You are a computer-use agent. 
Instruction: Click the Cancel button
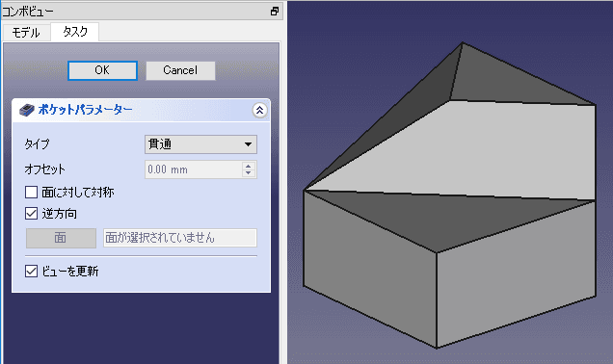[180, 70]
